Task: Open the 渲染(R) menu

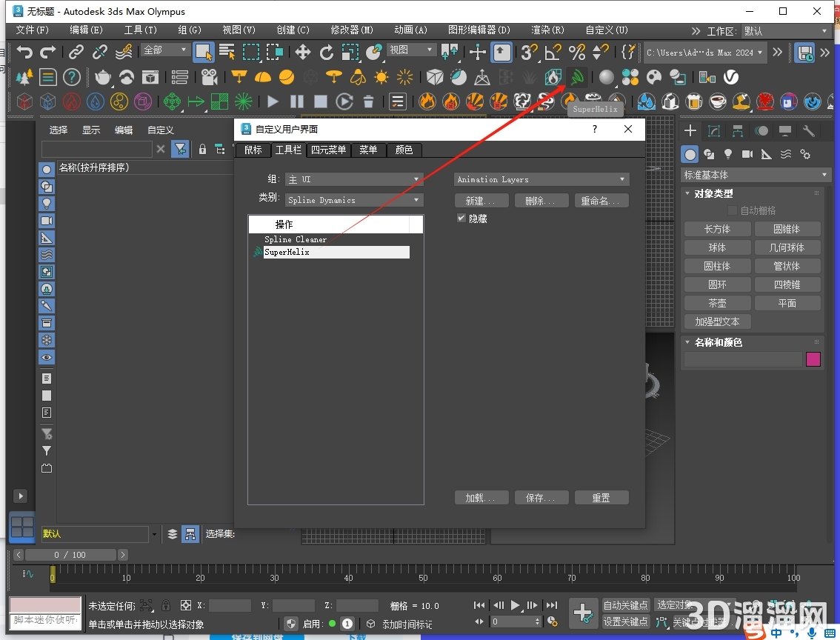Action: click(x=547, y=30)
